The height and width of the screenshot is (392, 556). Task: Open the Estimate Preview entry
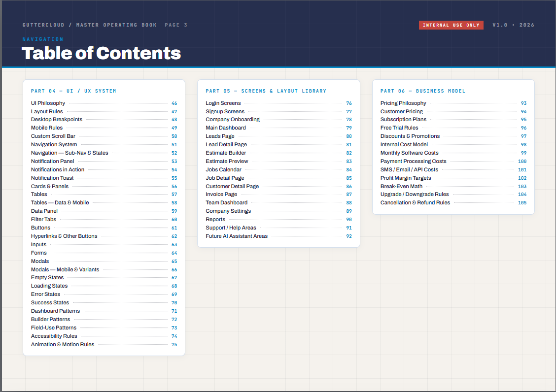point(278,161)
